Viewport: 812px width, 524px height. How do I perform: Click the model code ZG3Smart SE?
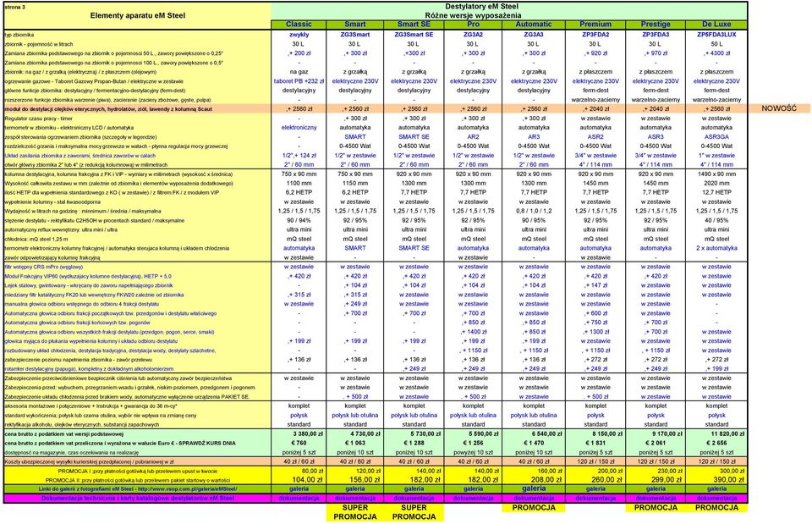[x=414, y=35]
